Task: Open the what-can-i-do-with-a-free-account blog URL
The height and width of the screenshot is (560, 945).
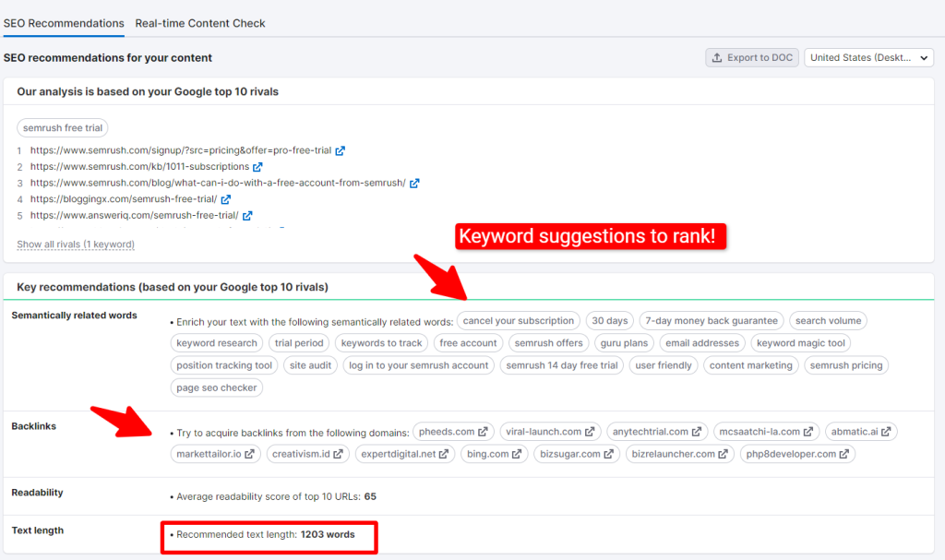Action: coord(218,184)
